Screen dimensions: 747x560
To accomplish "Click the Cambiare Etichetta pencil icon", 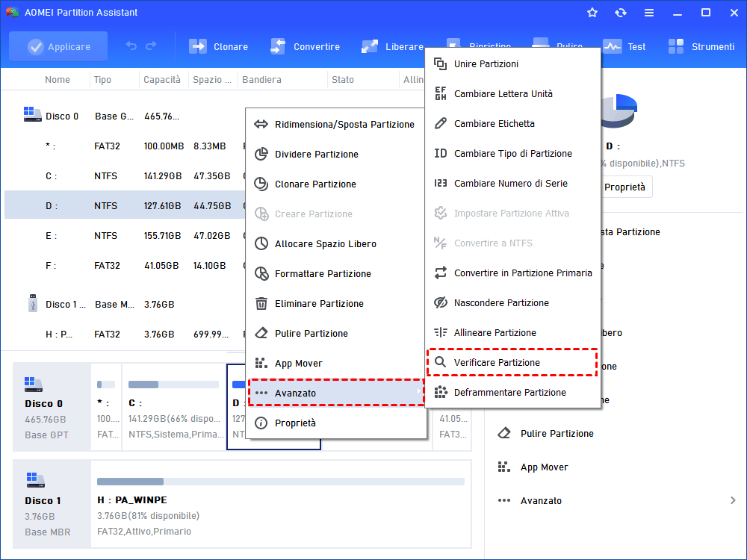I will coord(441,123).
